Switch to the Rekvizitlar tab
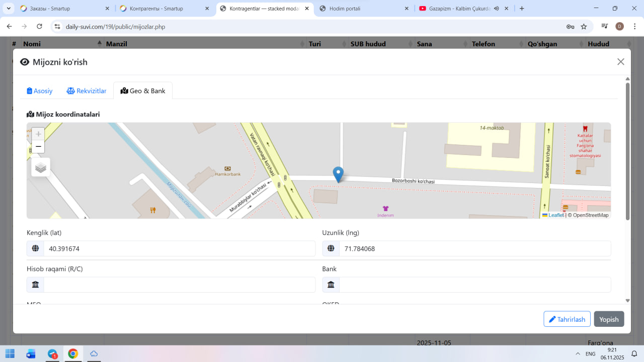This screenshot has width=644, height=362. coord(87,91)
